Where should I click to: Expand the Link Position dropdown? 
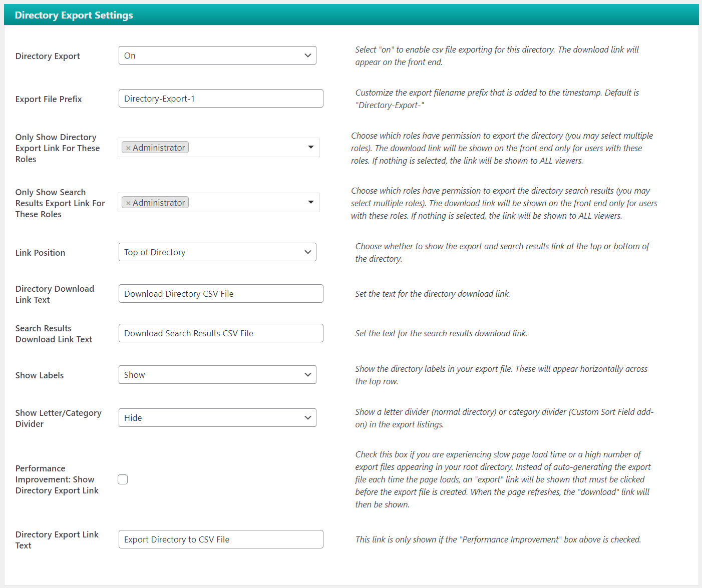217,252
